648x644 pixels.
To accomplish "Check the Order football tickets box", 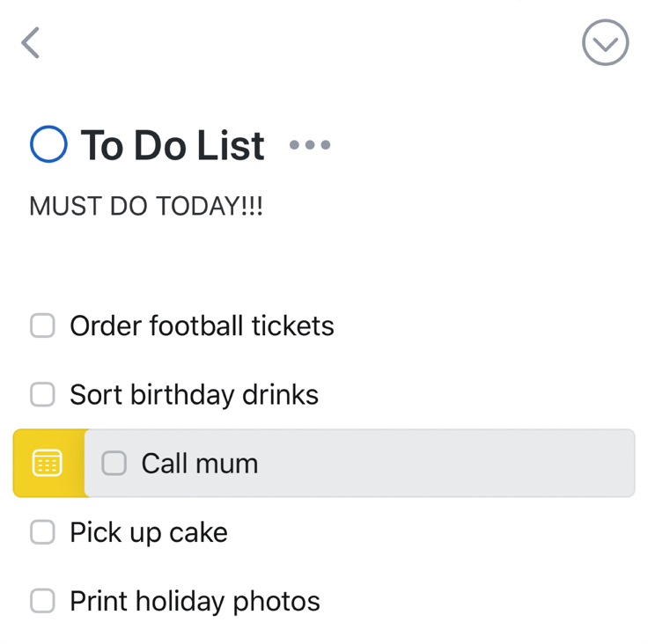I will tap(42, 326).
